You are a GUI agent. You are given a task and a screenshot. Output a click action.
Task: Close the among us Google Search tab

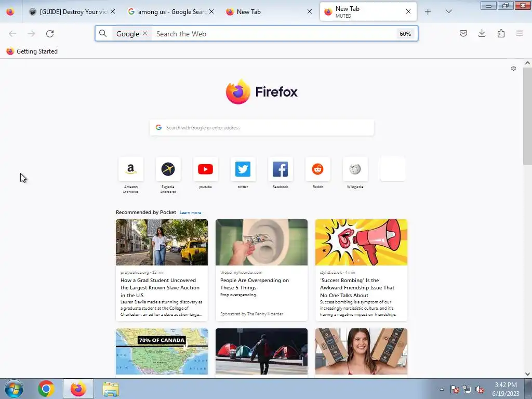(211, 11)
